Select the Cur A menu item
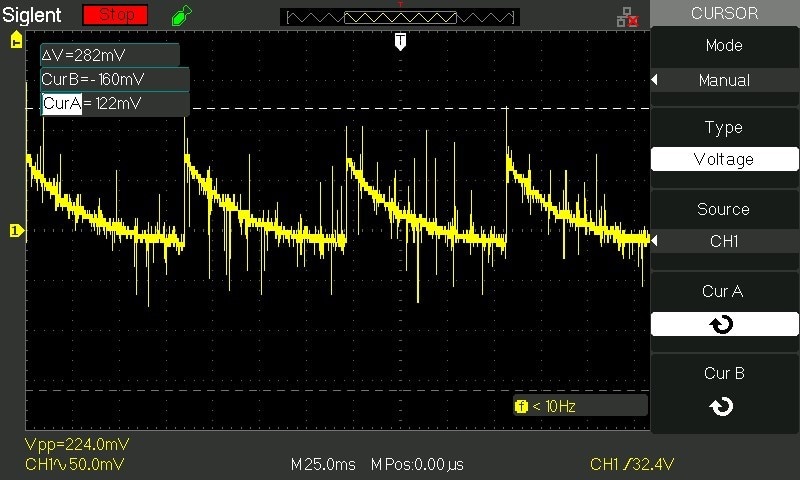800x480 pixels. (723, 292)
